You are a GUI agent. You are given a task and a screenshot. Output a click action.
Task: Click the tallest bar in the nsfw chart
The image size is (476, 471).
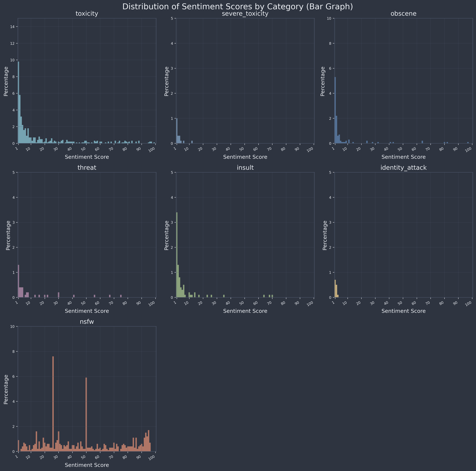[53, 404]
